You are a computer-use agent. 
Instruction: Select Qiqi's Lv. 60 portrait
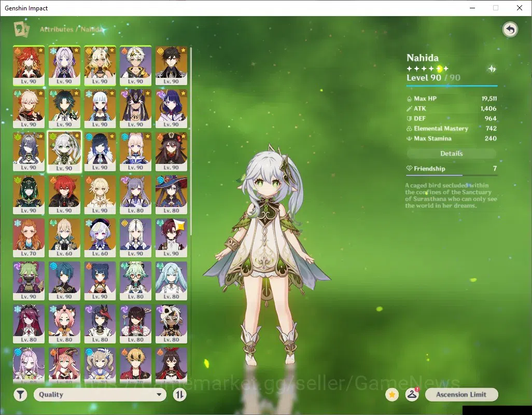click(100, 238)
